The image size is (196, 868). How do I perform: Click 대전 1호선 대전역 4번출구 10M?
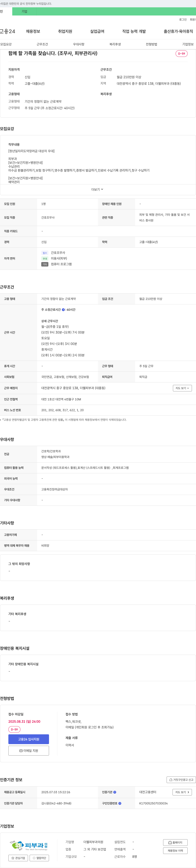pyautogui.click(x=61, y=399)
